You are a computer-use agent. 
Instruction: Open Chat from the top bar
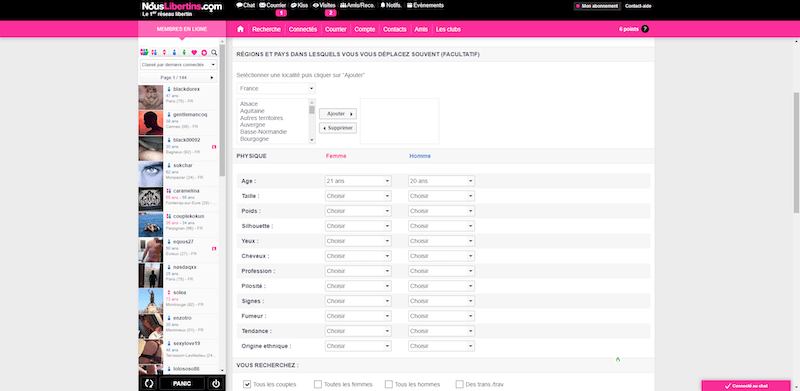245,5
